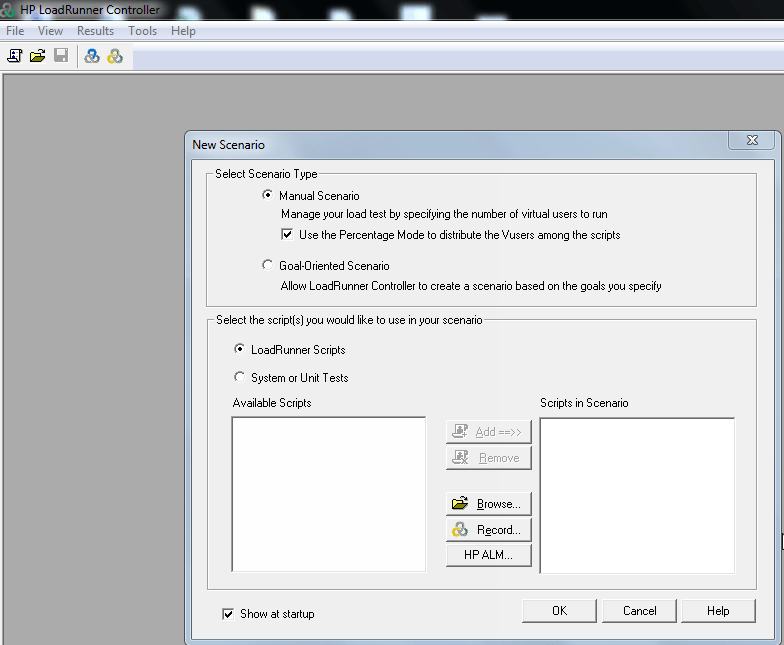Open the Tools menu
The width and height of the screenshot is (784, 645).
pyautogui.click(x=142, y=31)
